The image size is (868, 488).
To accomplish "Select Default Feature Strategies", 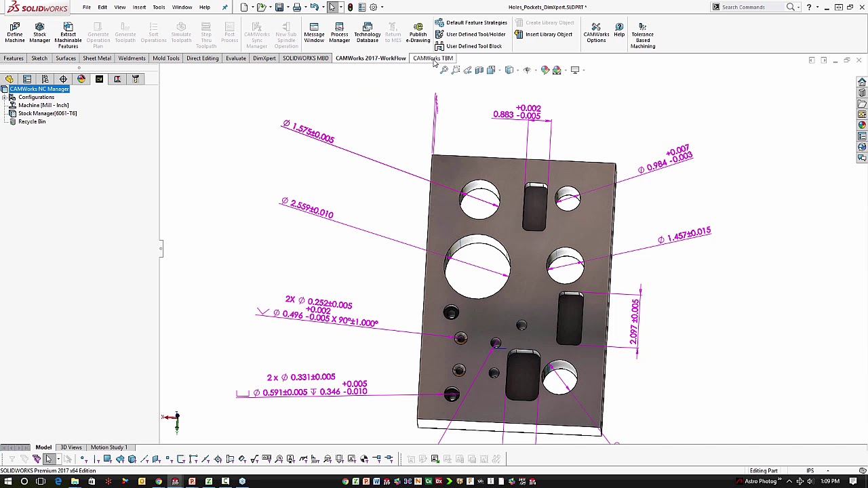I will click(471, 22).
